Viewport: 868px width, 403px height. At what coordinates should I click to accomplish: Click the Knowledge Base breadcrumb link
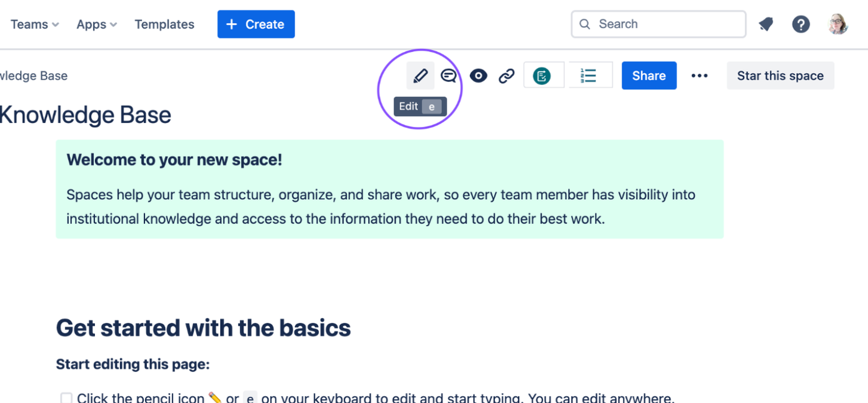pyautogui.click(x=33, y=76)
